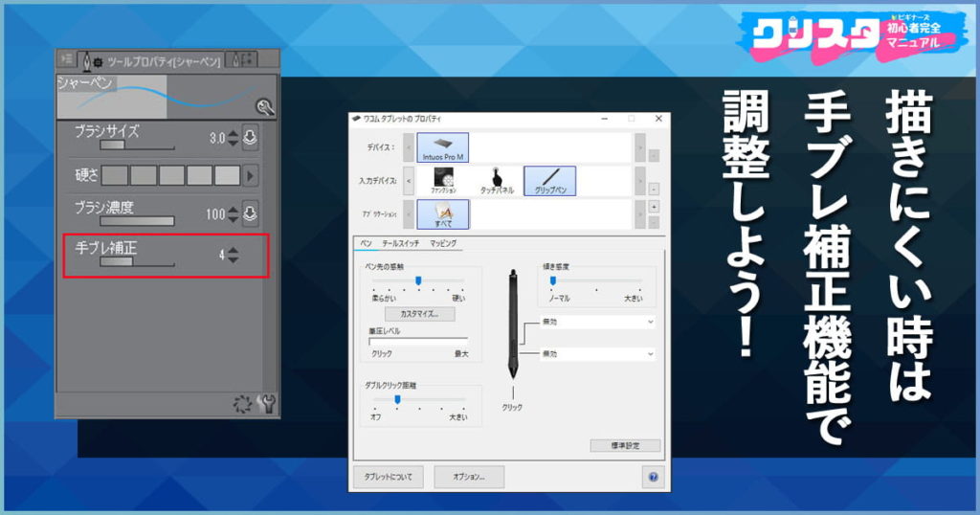Screen dimensions: 980x515
Task: Click the 傾き感度 slider handle
Action: [x=552, y=281]
